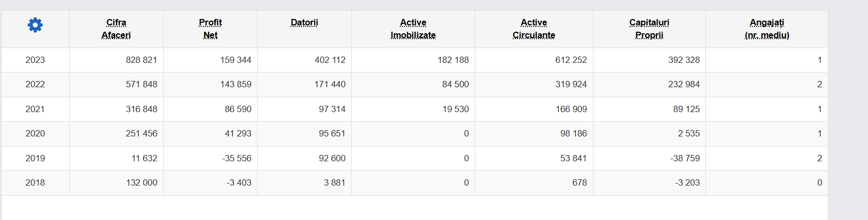This screenshot has width=868, height=220.
Task: Click the -38 759 equity value
Action: [685, 158]
